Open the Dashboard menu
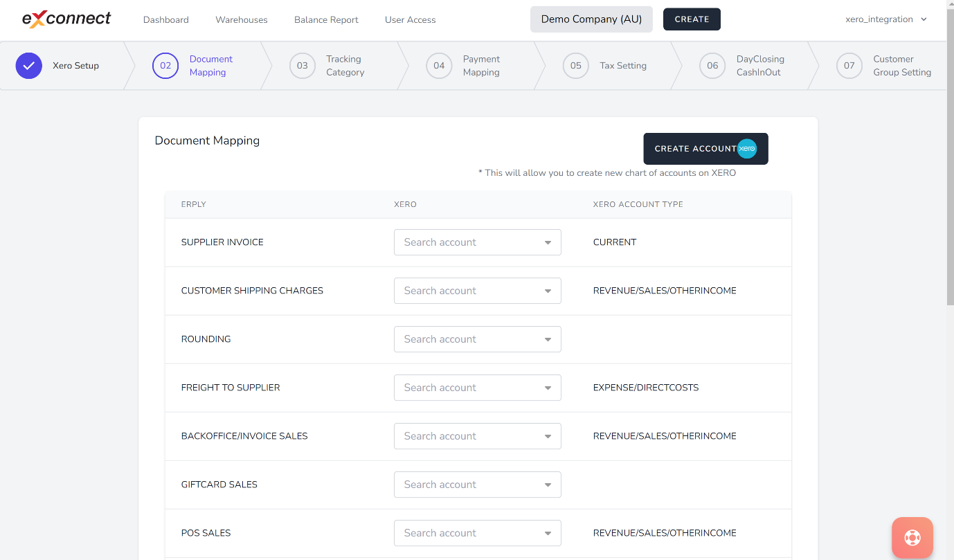 (x=166, y=19)
